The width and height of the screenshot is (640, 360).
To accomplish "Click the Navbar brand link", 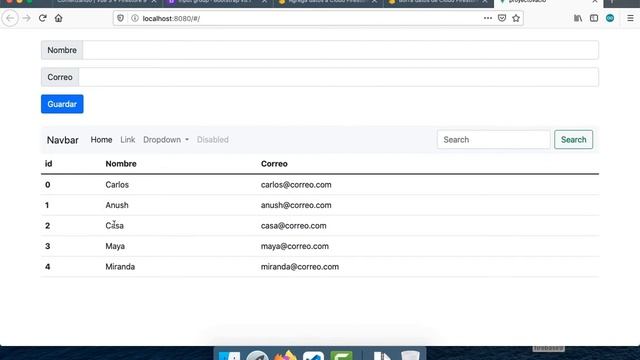I will click(x=62, y=140).
